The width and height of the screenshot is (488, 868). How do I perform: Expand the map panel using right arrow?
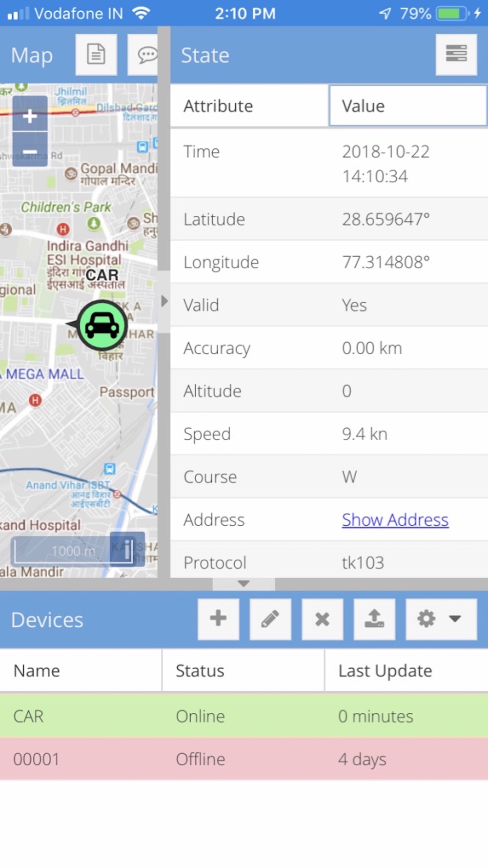[x=164, y=301]
